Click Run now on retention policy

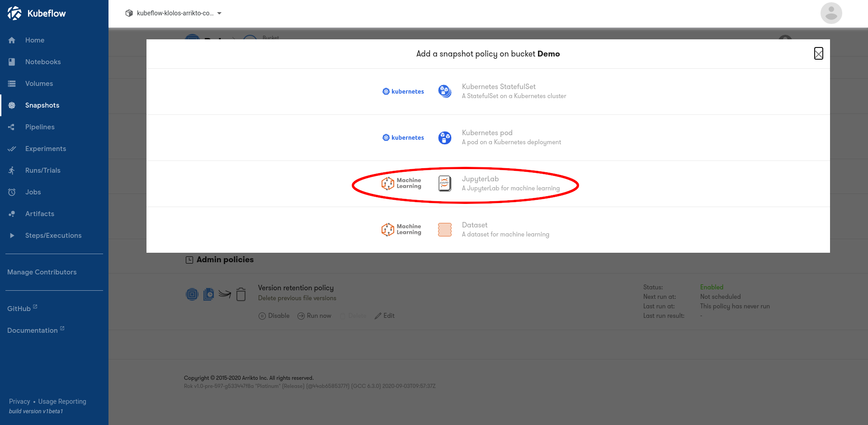(314, 316)
